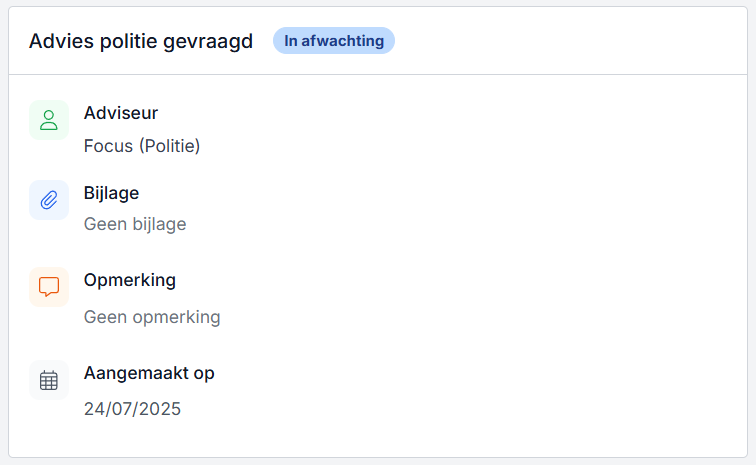The image size is (756, 465).
Task: Click the orange comment bubble icon
Action: pyautogui.click(x=49, y=287)
